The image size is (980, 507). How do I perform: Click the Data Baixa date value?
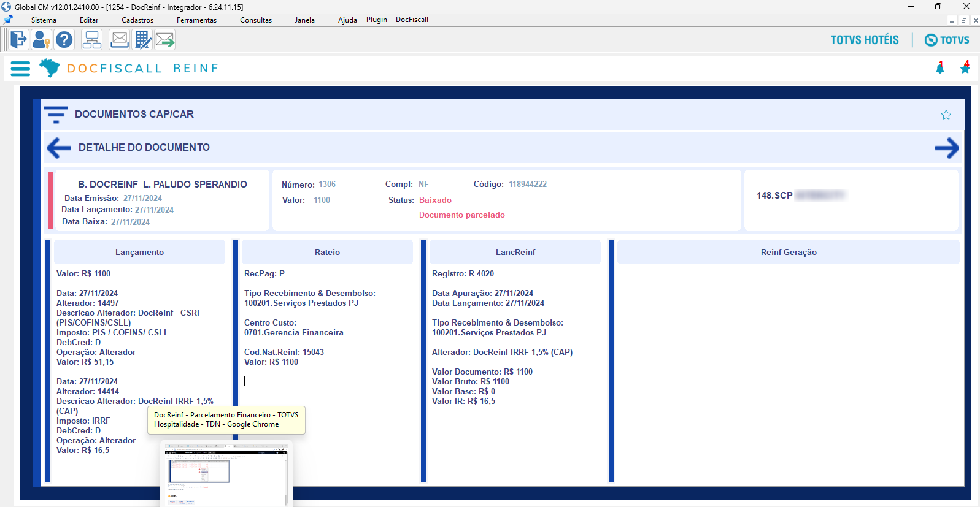[130, 222]
